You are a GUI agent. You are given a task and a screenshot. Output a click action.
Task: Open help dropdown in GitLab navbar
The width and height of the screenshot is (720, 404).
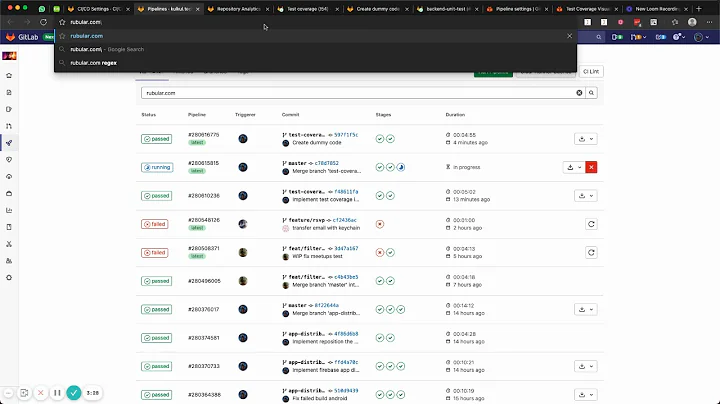[679, 37]
